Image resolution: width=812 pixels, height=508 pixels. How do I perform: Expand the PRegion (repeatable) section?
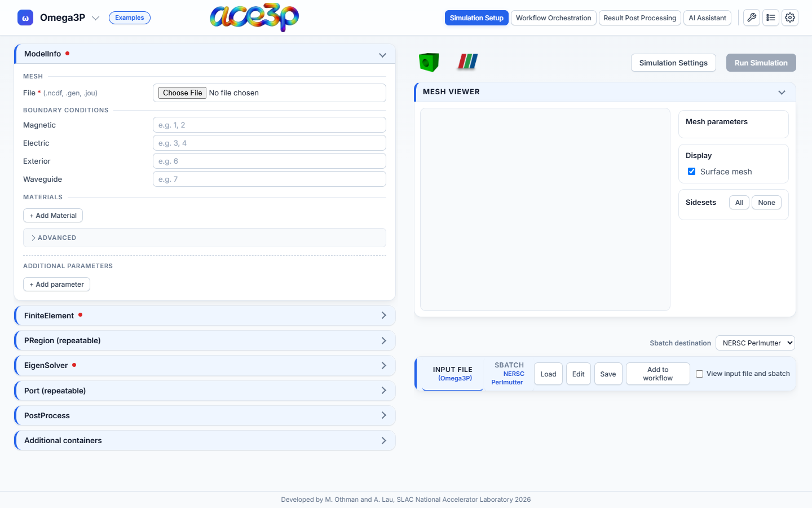coord(205,340)
